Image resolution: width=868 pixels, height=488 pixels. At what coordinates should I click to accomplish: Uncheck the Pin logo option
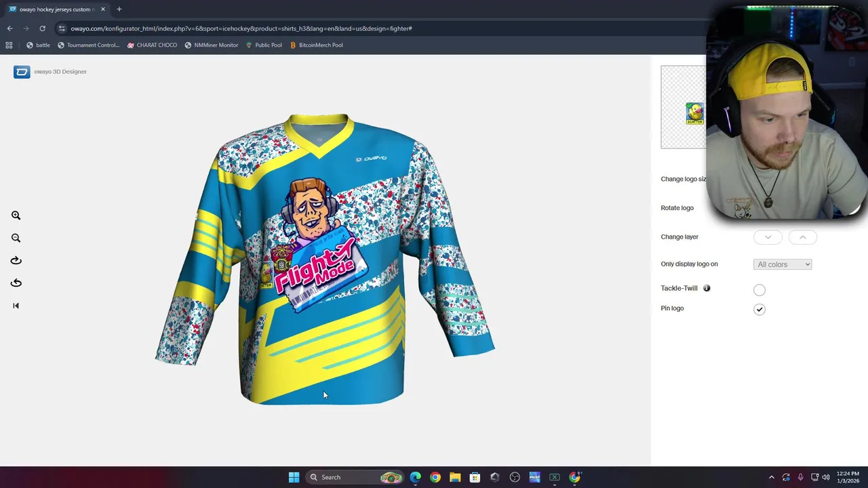pos(759,309)
